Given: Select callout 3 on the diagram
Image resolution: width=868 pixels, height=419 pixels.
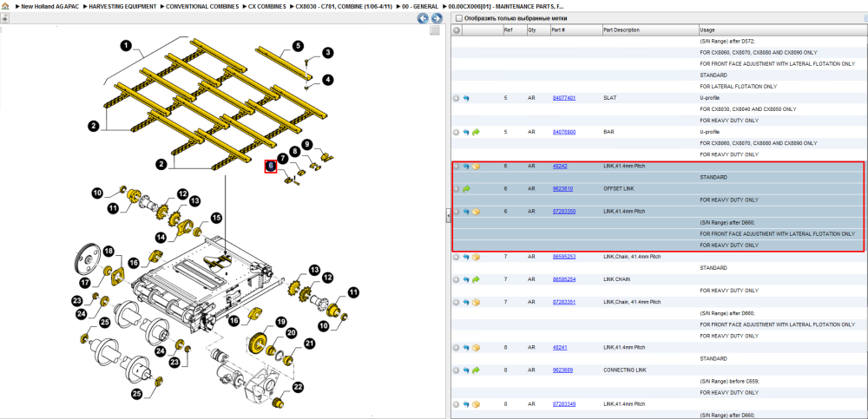Looking at the screenshot, I should tap(328, 53).
